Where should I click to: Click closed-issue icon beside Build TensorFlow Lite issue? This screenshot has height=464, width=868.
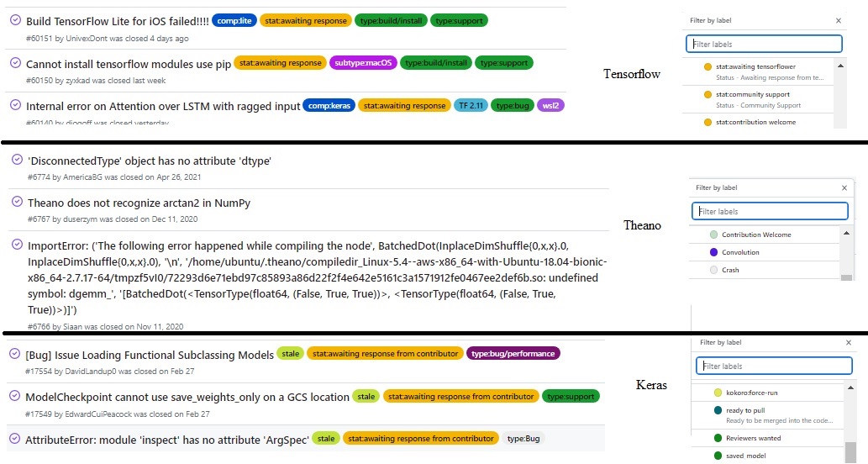click(15, 20)
